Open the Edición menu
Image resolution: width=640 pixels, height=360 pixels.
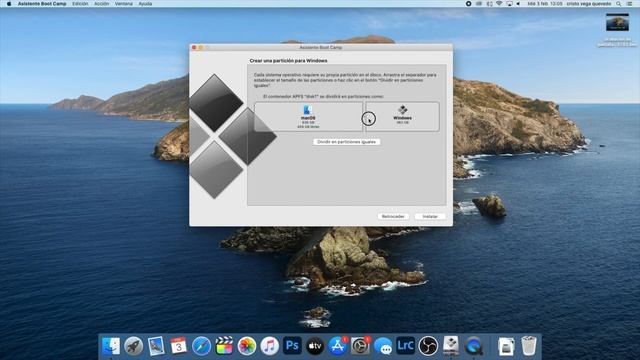pos(80,4)
